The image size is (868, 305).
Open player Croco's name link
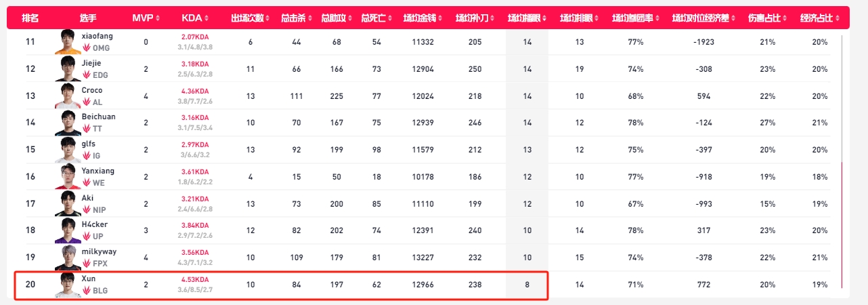click(92, 90)
